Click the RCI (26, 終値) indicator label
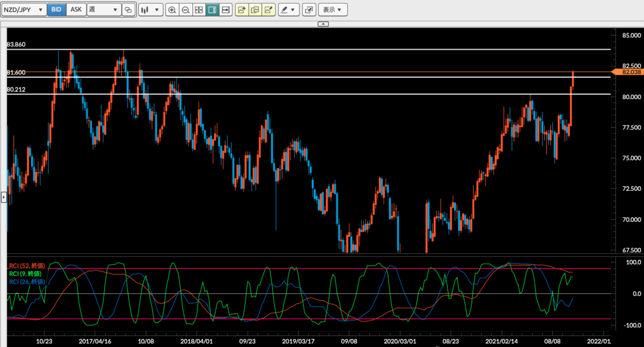This screenshot has width=644, height=347. (27, 281)
